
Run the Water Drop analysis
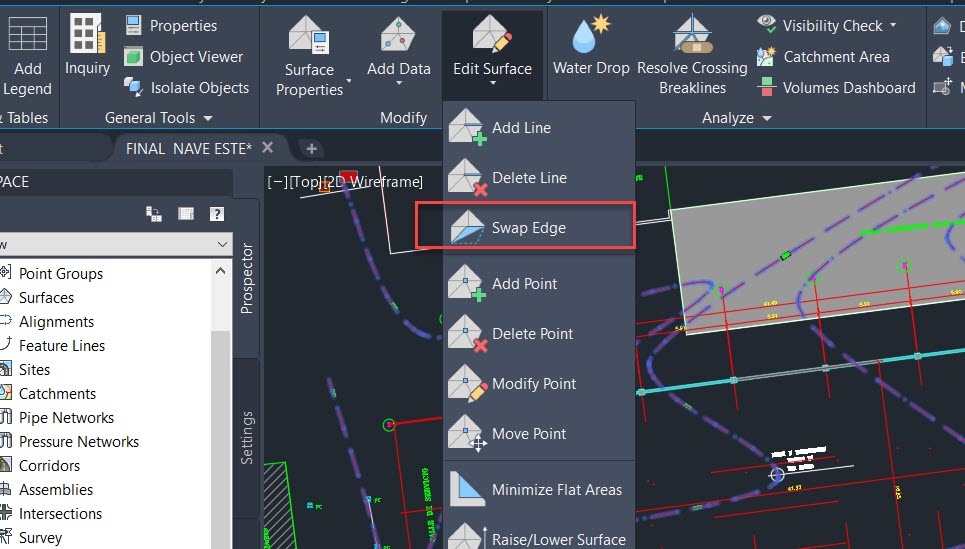point(591,47)
